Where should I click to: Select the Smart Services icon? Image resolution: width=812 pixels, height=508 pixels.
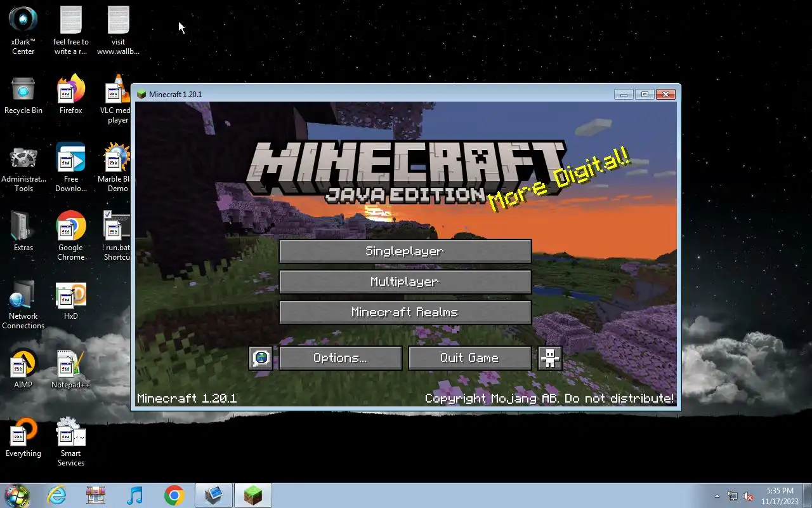71,443
